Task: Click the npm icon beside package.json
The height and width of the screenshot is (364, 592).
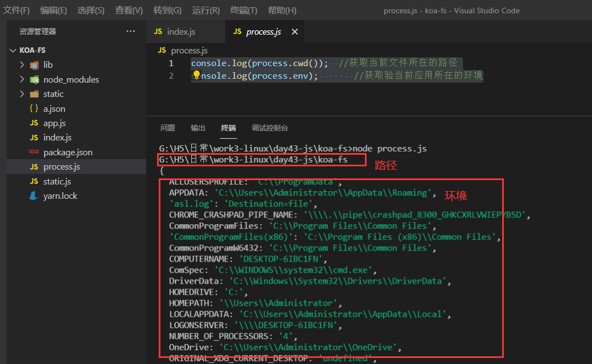Action: pos(34,152)
